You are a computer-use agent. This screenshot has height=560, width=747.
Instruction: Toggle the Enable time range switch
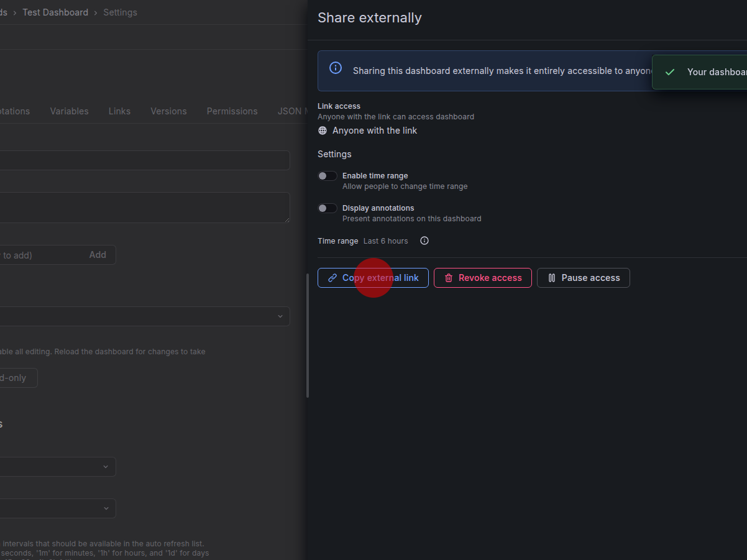click(x=328, y=176)
